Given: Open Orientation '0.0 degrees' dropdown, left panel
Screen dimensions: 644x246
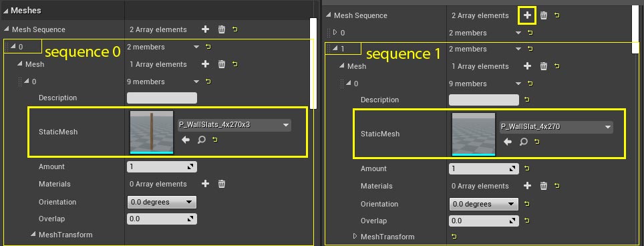Looking at the screenshot, I should [x=162, y=202].
